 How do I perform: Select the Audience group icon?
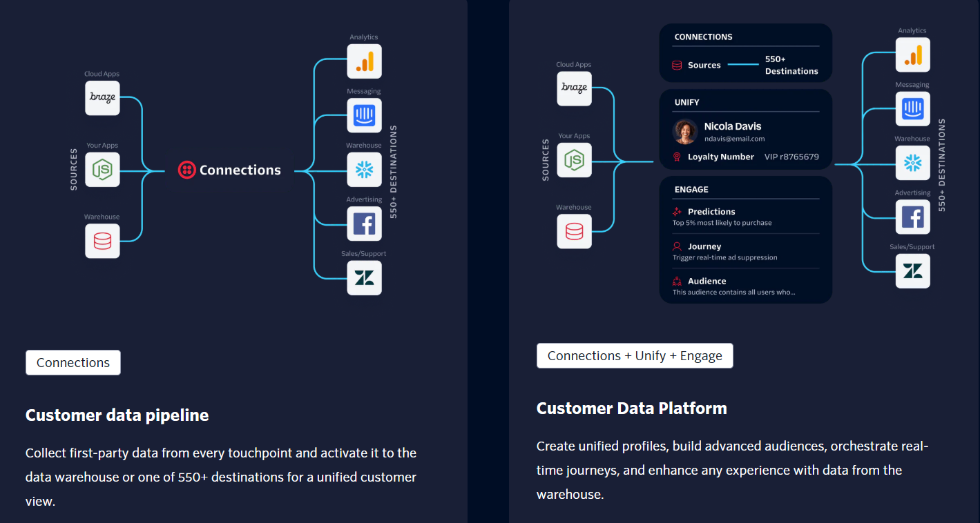677,281
